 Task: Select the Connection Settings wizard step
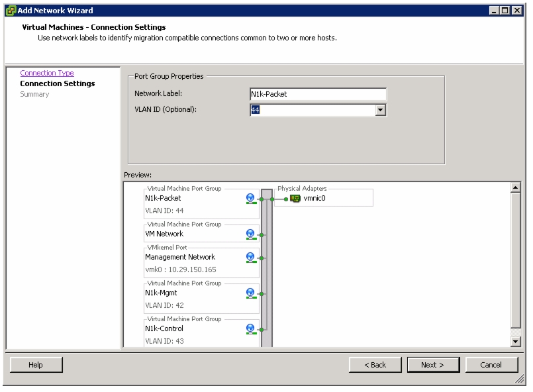[58, 83]
